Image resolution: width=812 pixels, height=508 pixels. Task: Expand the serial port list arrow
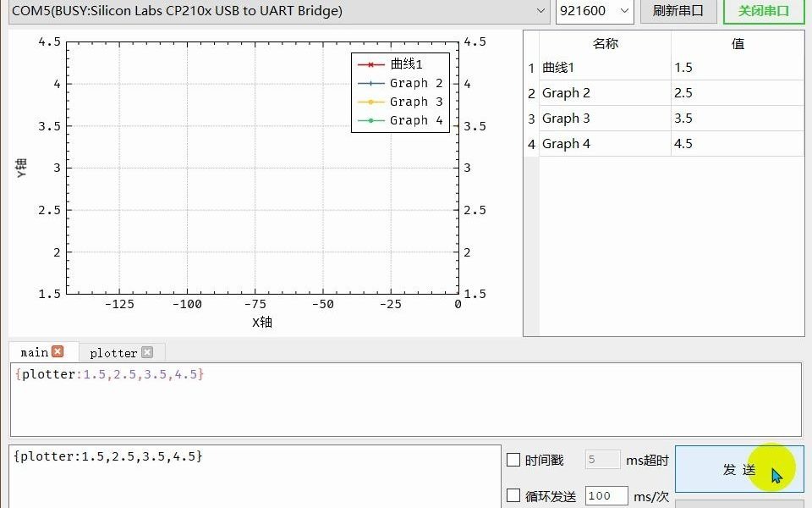[x=545, y=12]
